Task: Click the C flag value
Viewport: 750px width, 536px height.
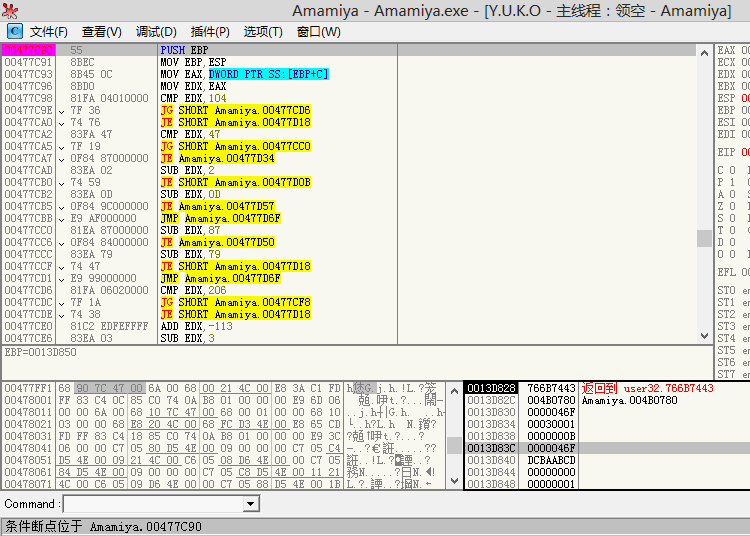Action: coord(732,170)
